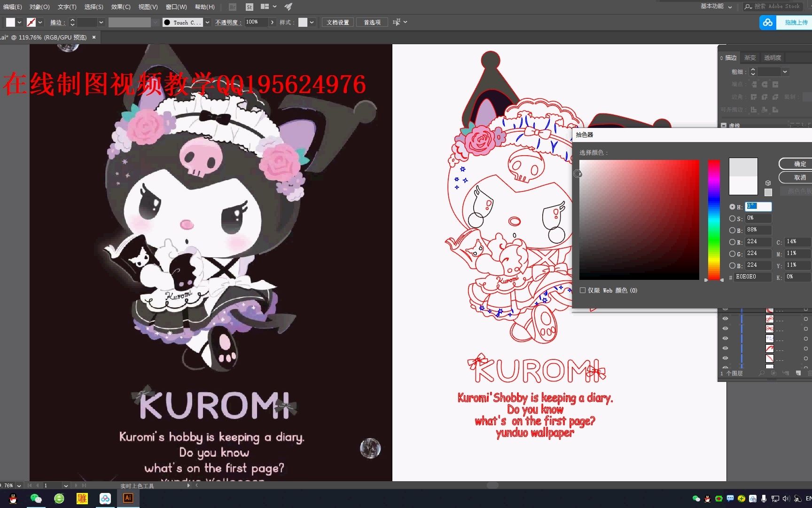Select the H hue radio button

point(732,207)
